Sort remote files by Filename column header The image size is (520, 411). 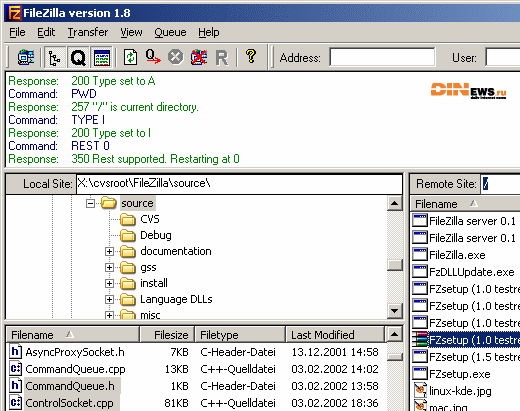point(466,204)
